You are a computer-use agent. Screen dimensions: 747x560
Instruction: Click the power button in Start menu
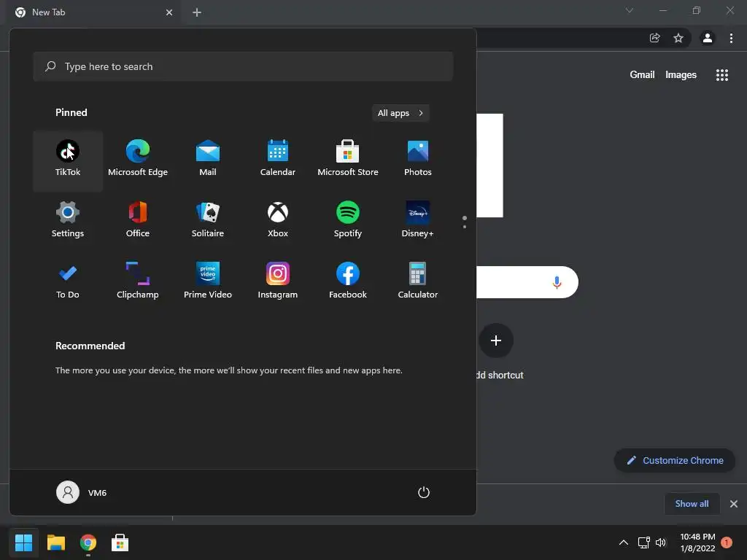[x=424, y=492]
